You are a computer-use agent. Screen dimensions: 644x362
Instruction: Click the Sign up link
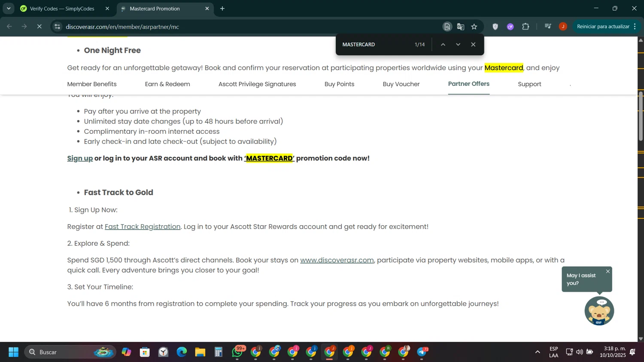(80, 158)
